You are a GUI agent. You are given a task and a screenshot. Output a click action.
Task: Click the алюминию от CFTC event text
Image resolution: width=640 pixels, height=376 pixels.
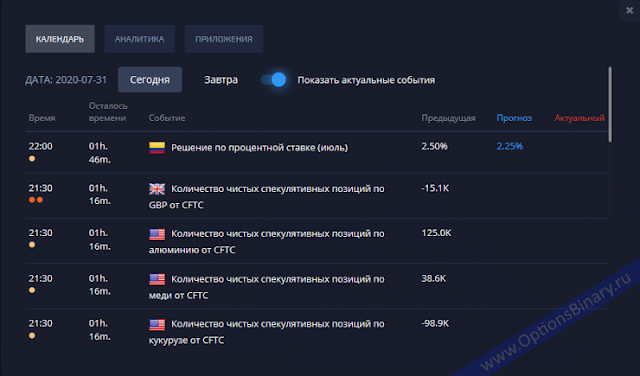click(x=267, y=242)
